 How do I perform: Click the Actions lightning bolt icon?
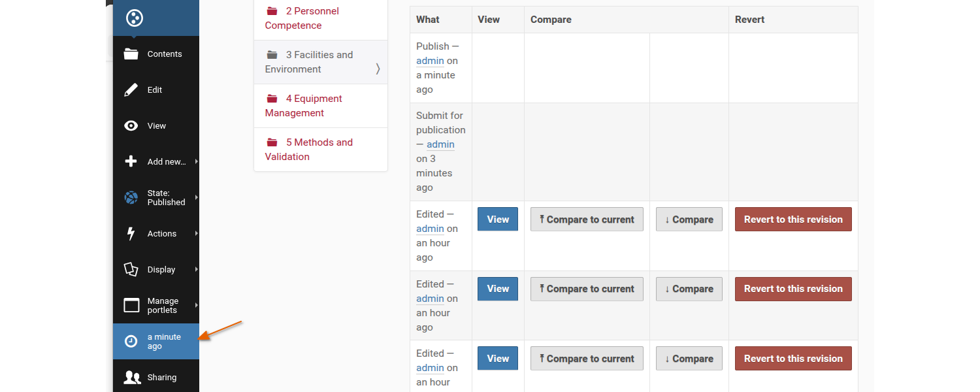click(x=131, y=234)
